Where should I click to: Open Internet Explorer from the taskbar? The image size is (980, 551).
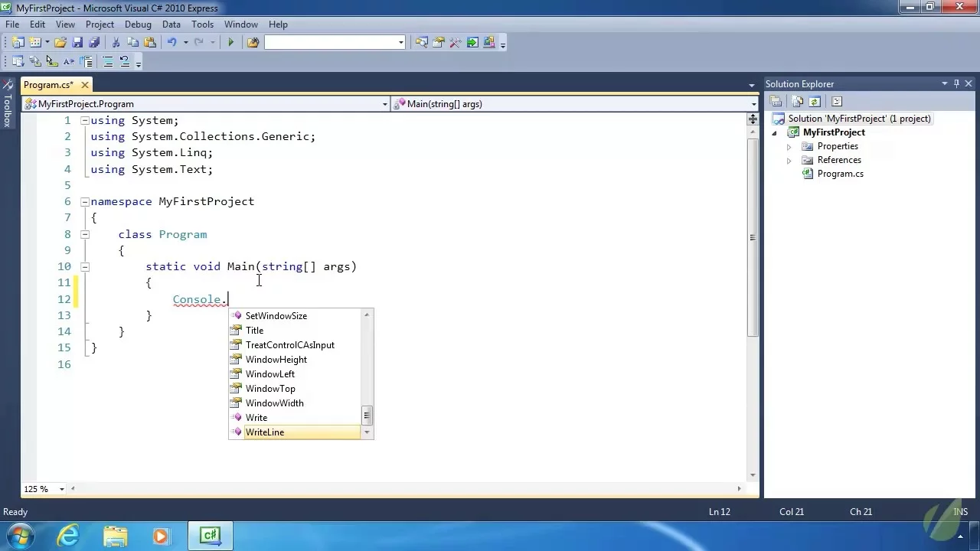coord(69,536)
